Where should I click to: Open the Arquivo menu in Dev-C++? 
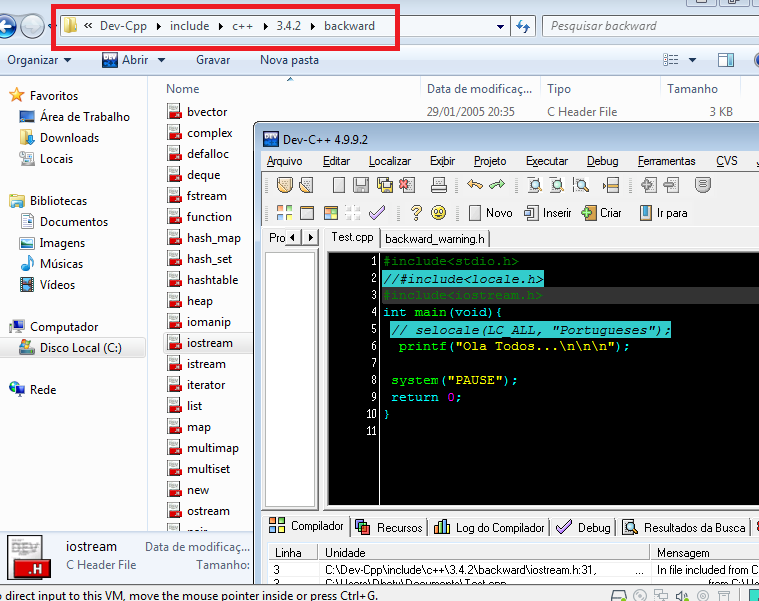point(284,161)
